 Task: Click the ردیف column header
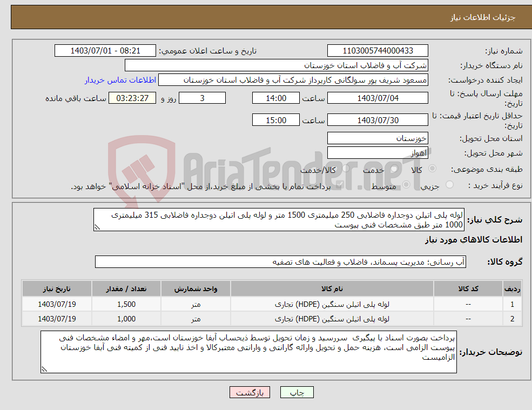click(x=512, y=289)
